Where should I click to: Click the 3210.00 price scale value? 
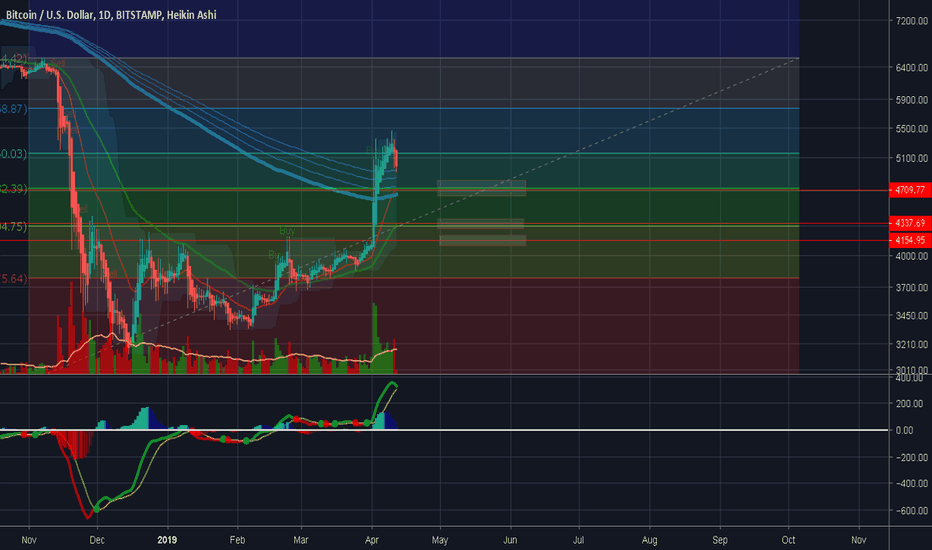click(911, 344)
